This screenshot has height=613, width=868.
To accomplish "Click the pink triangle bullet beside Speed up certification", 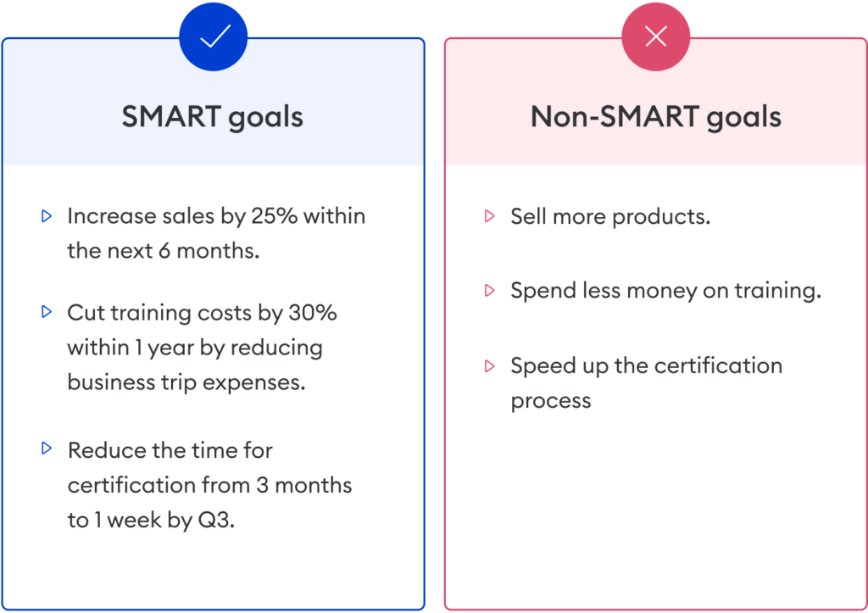I will click(489, 366).
